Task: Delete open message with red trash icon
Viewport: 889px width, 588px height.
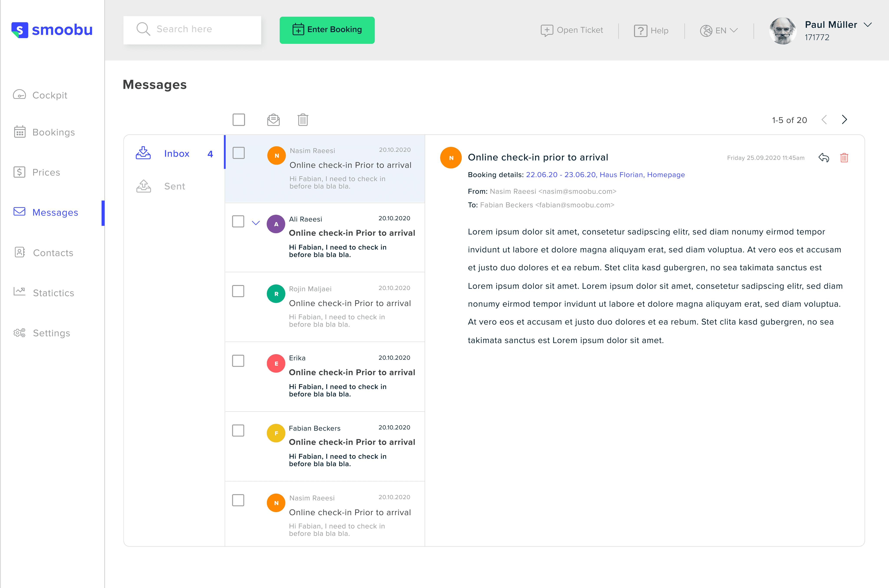Action: click(844, 158)
